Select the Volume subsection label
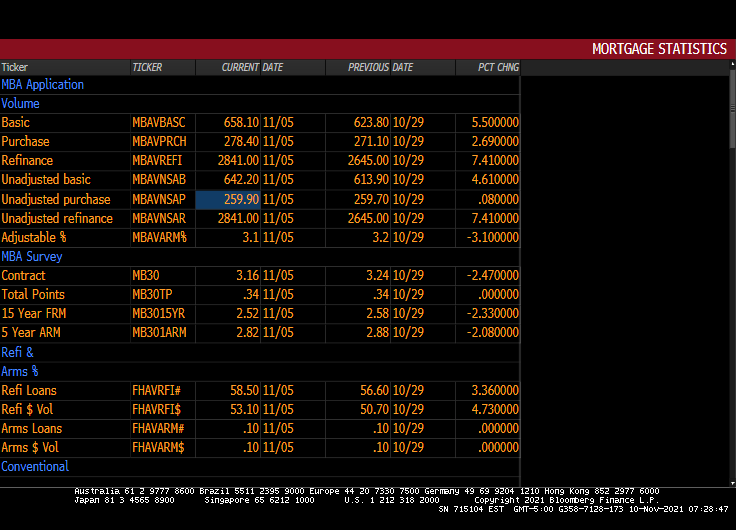This screenshot has width=736, height=530. coord(21,104)
